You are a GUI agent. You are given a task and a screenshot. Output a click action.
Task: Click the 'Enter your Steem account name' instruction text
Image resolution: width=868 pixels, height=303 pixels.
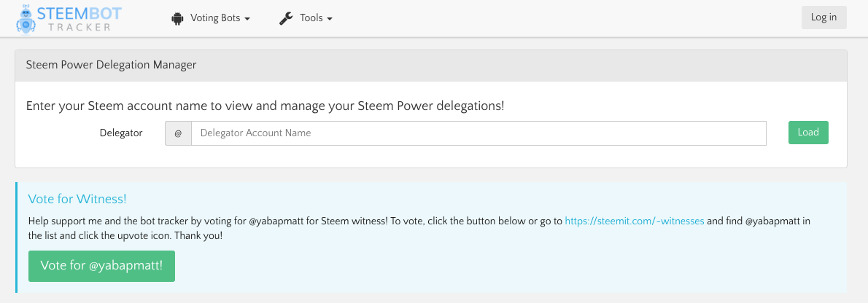click(x=266, y=106)
